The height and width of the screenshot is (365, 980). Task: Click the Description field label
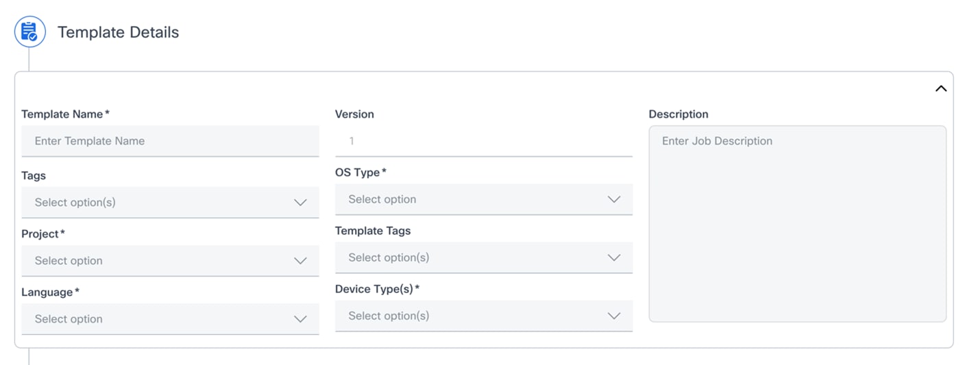(x=678, y=114)
